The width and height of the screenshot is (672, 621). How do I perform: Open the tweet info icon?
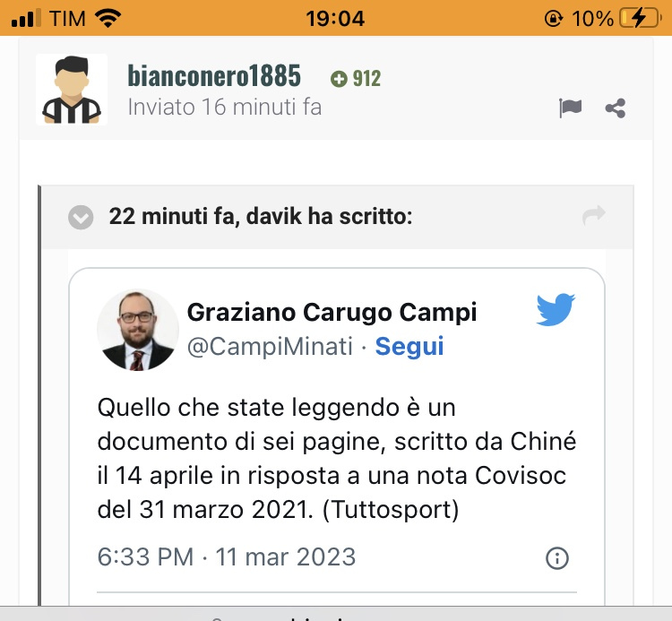click(557, 558)
